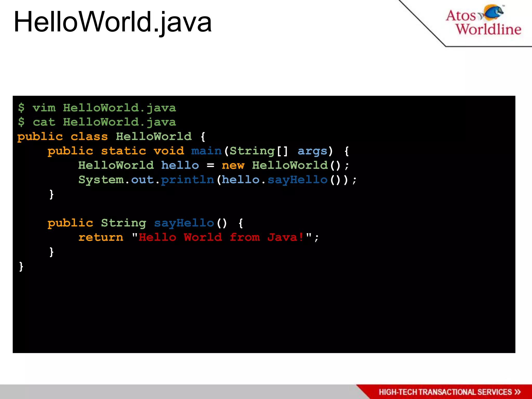Image resolution: width=532 pixels, height=399 pixels.
Task: Click the 'new' keyword
Action: [x=233, y=165]
